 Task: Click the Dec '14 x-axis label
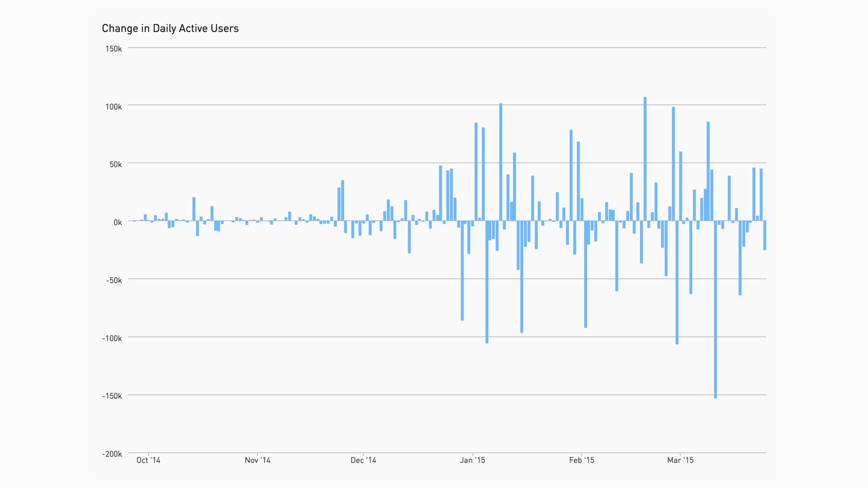coord(363,460)
